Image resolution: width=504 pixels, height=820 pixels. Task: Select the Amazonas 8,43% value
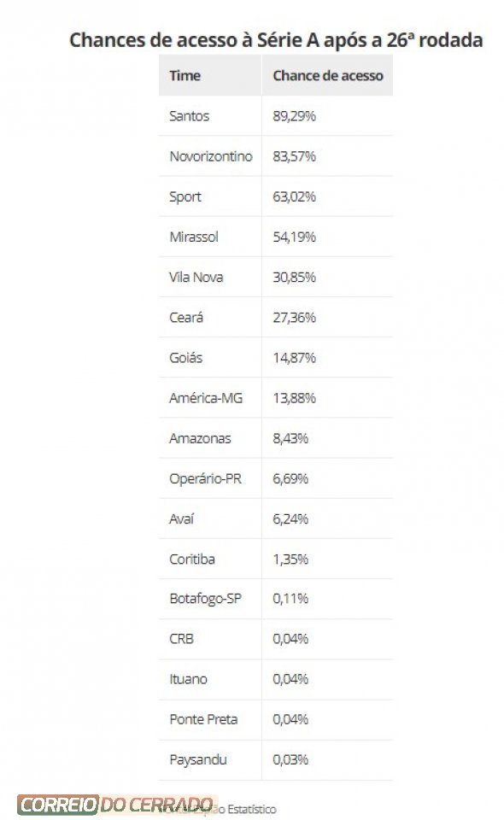[x=290, y=438]
